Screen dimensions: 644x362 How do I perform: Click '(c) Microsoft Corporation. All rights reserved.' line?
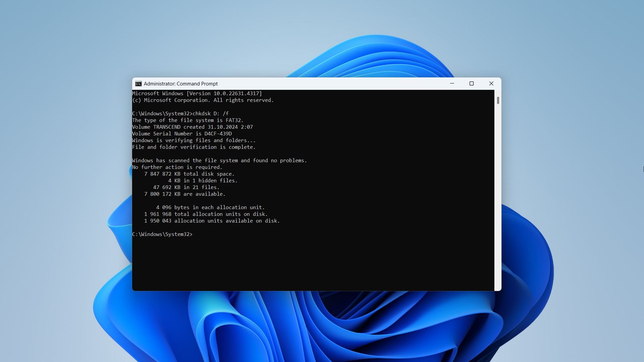(x=203, y=100)
